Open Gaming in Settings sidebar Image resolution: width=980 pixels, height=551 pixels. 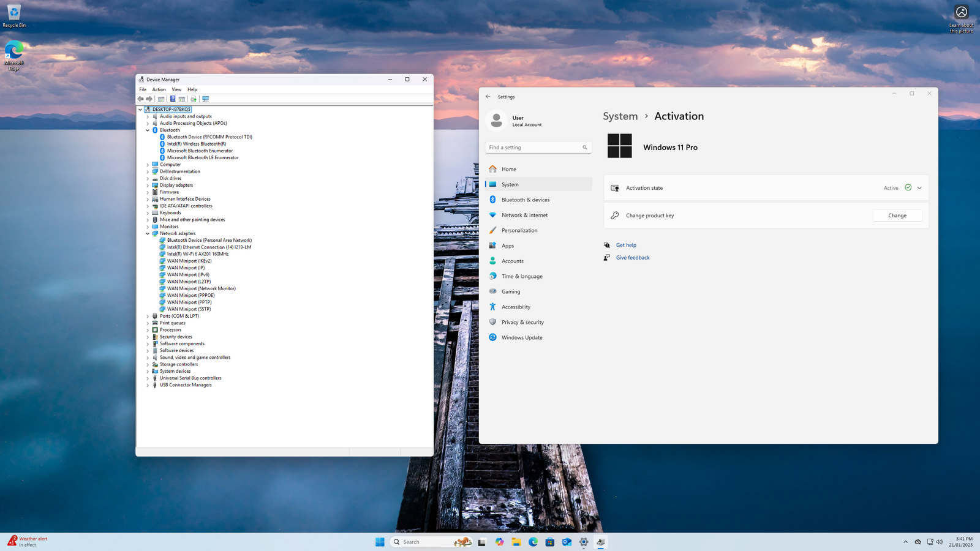click(x=539, y=291)
